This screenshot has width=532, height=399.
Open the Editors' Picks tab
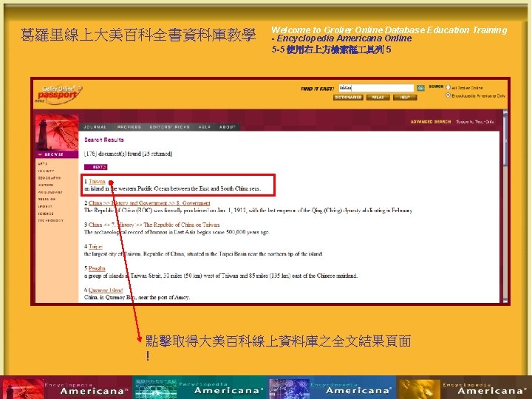[170, 127]
